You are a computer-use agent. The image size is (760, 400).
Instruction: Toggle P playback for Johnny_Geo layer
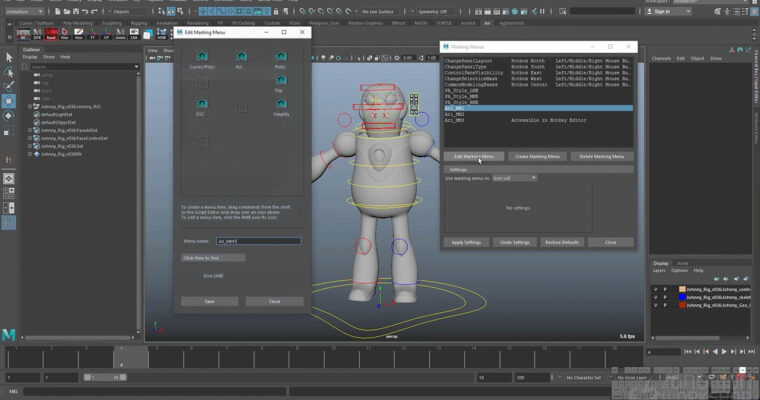[665, 305]
